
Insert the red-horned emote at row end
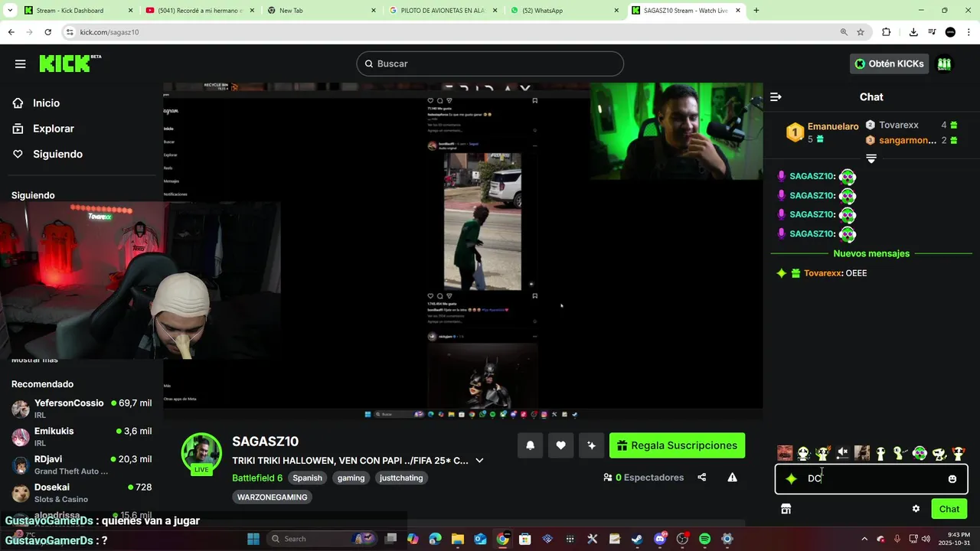958,453
